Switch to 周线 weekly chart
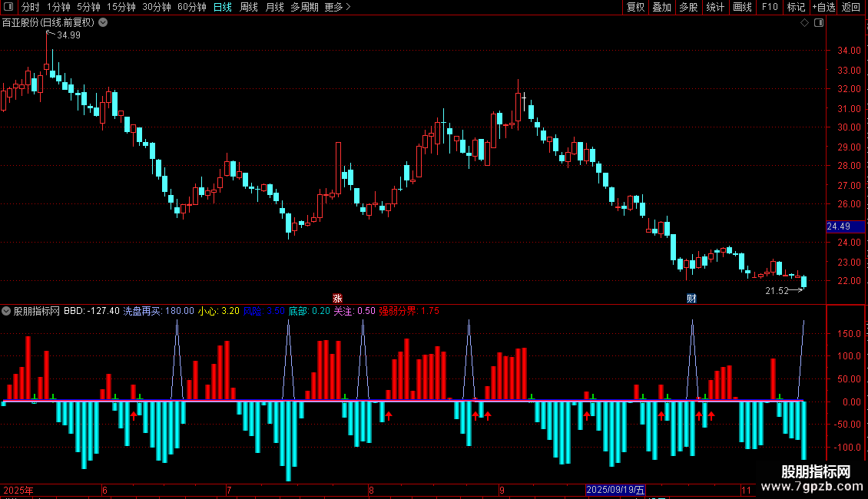This screenshot has width=868, height=499. point(249,7)
